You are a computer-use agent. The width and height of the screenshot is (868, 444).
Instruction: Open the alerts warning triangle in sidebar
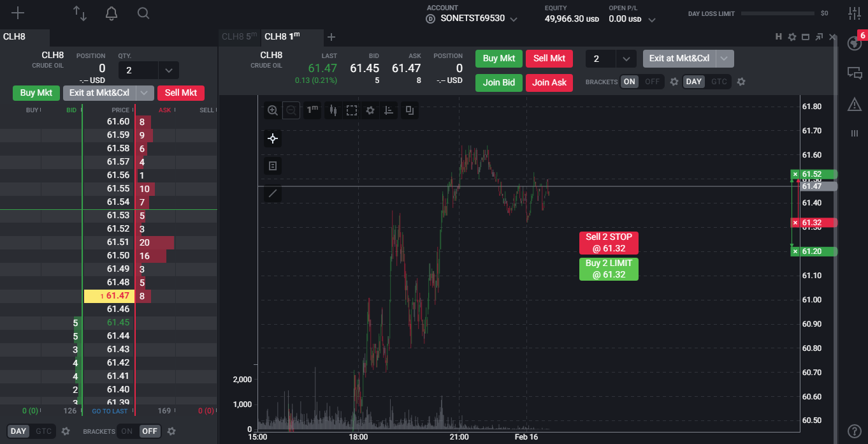coord(855,104)
